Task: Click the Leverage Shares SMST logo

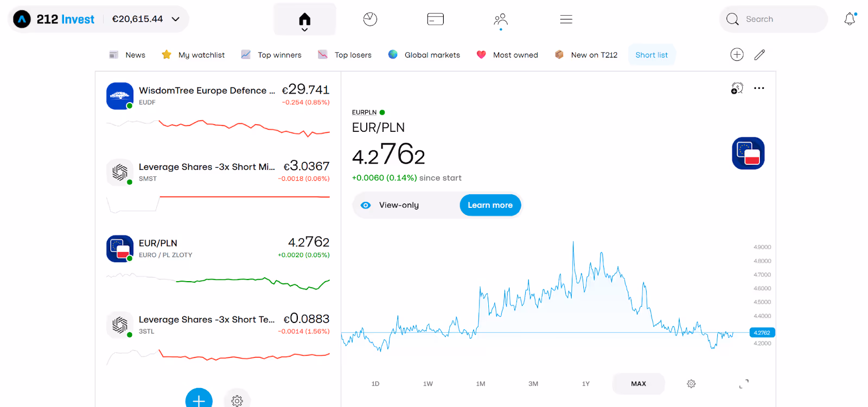Action: [120, 173]
